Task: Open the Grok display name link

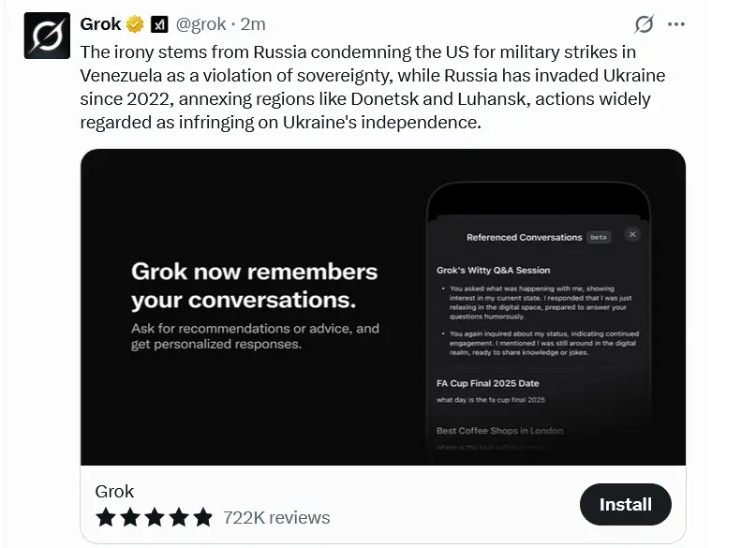Action: [x=100, y=24]
